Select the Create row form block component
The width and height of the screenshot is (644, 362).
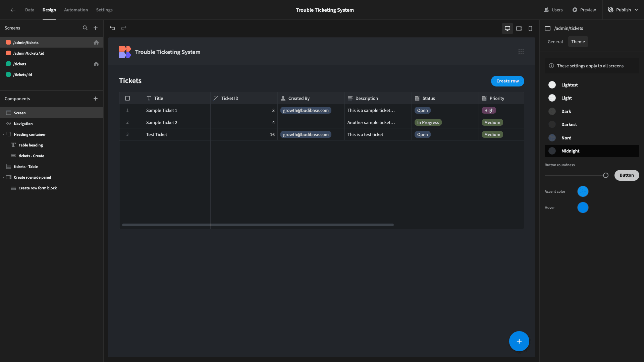pos(52,188)
